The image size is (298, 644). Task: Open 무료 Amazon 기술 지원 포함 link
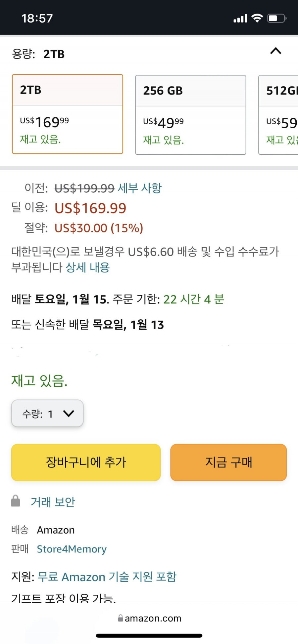(x=107, y=577)
